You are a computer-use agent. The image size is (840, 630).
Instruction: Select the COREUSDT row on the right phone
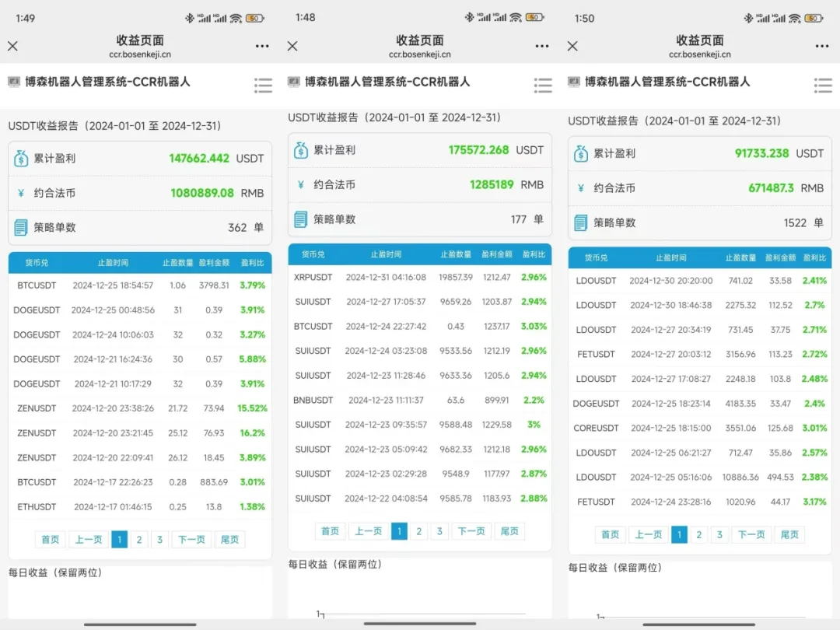[x=700, y=428]
